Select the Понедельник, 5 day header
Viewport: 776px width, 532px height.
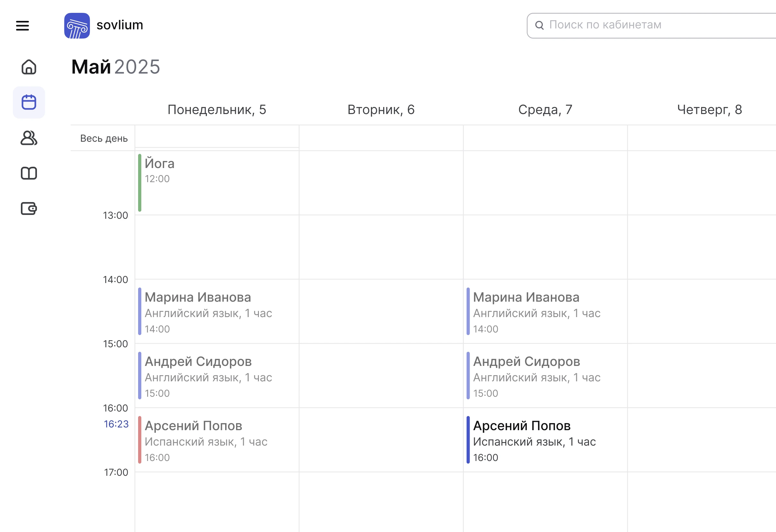point(217,110)
